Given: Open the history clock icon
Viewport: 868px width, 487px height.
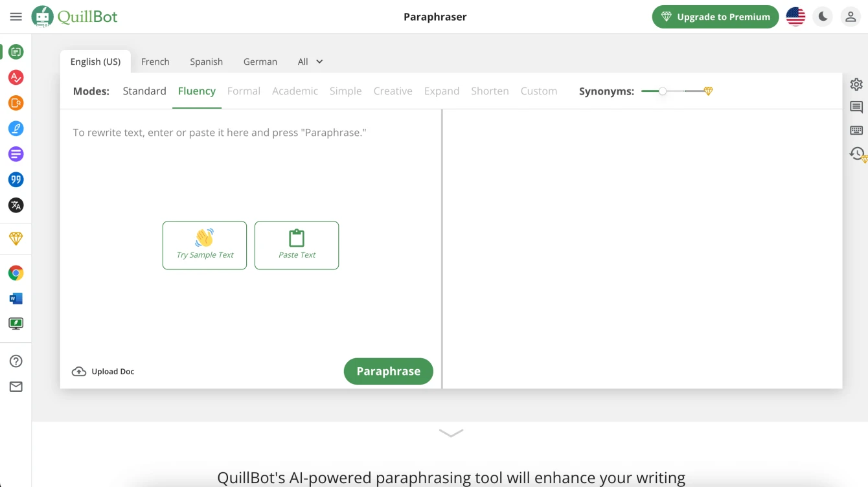Looking at the screenshot, I should click(x=858, y=154).
